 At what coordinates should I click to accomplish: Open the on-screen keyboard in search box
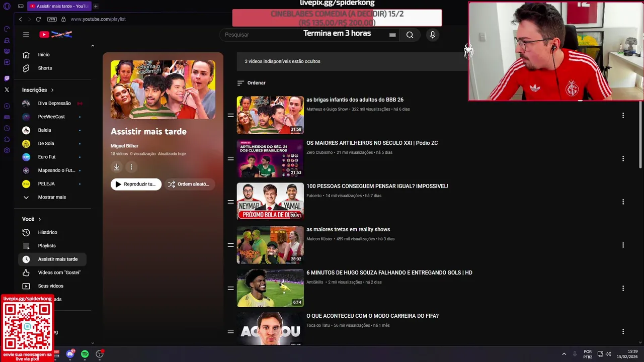(x=392, y=35)
